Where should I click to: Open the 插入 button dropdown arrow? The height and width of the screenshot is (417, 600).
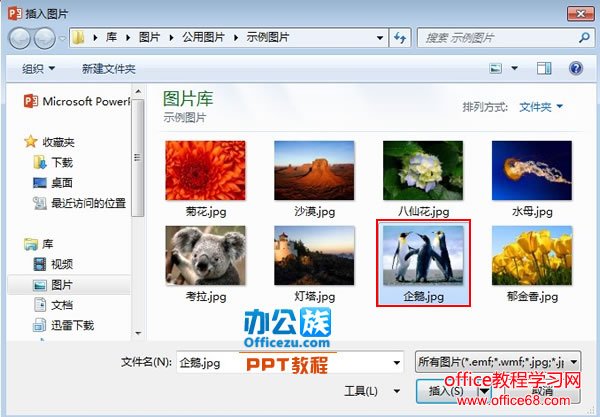point(484,391)
